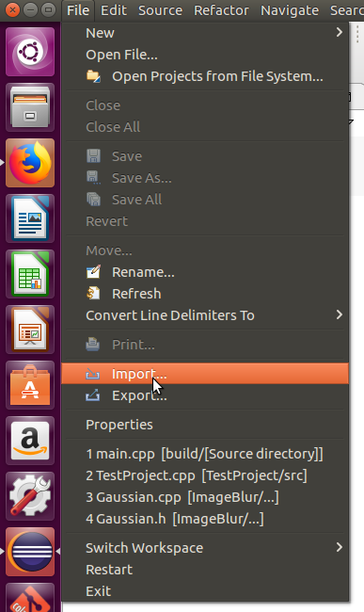Viewport: 364px width, 612px height.
Task: Reopen recent file 1 main.cpp
Action: tap(205, 454)
